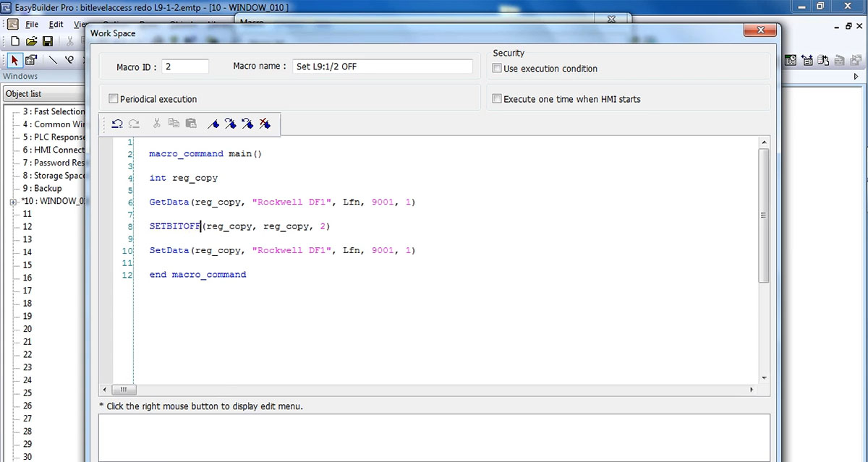Click the New file icon in main toolbar
Screen dimensions: 868x462
click(14, 41)
